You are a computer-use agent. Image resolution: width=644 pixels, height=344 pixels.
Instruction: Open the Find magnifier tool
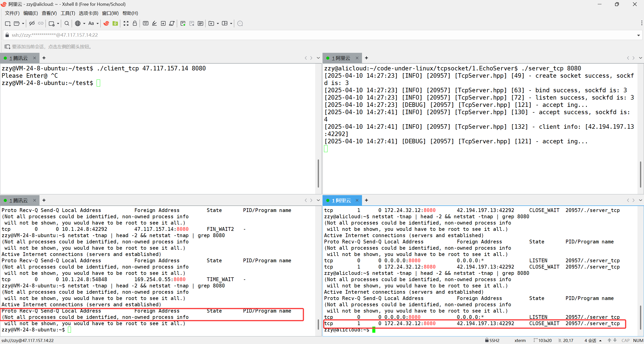click(x=67, y=23)
